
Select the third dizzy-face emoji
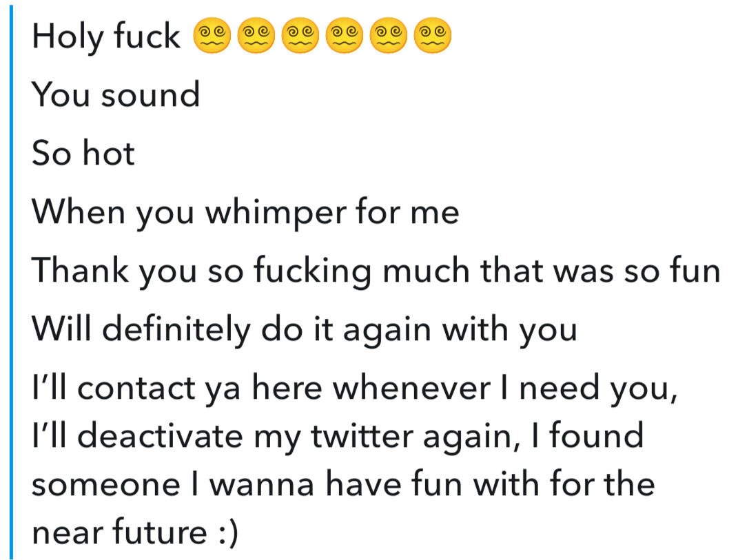300,37
